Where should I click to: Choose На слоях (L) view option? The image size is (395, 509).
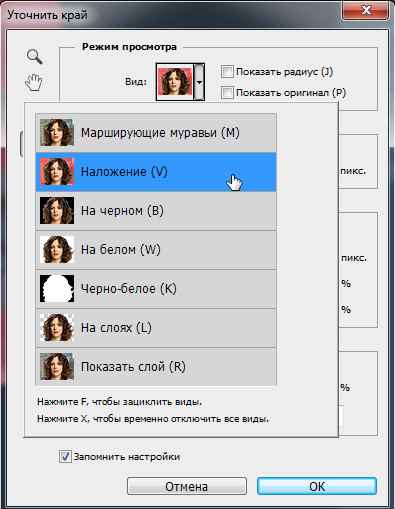coord(156,328)
